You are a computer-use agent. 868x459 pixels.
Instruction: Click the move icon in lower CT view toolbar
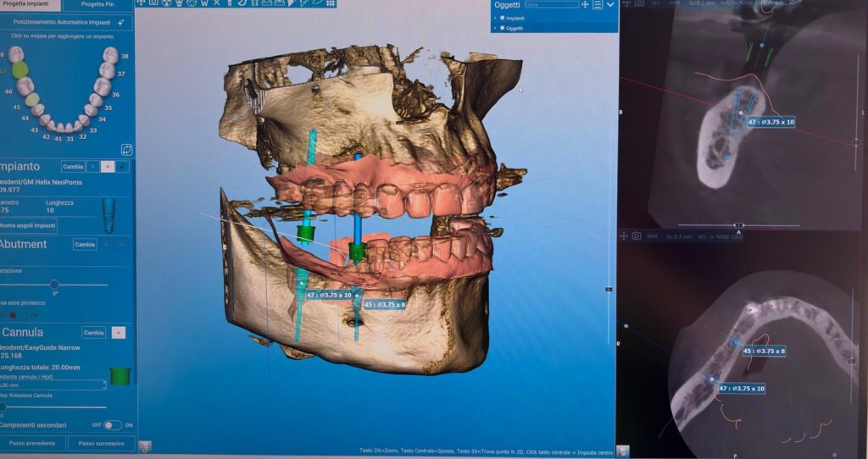click(624, 236)
